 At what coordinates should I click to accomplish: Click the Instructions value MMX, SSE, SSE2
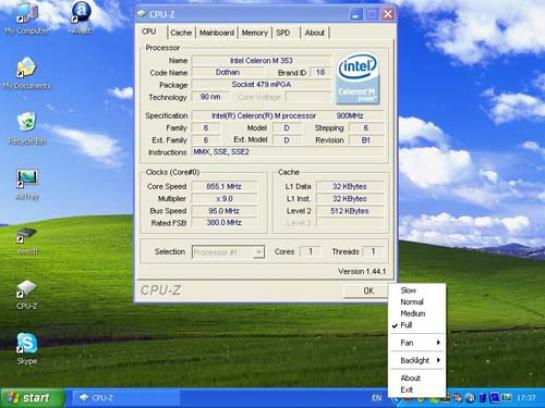pyautogui.click(x=288, y=152)
